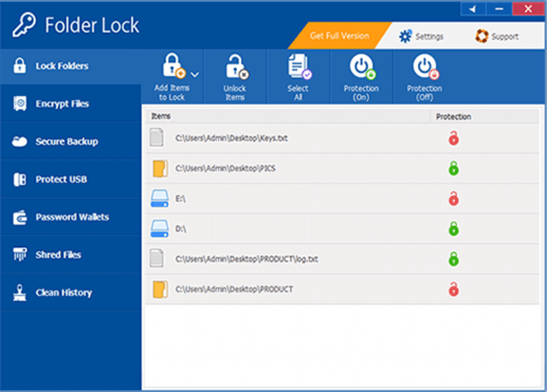Select the C:\Users\Admin\Desktop\Keys.txt row
This screenshot has height=392, width=547.
point(342,139)
